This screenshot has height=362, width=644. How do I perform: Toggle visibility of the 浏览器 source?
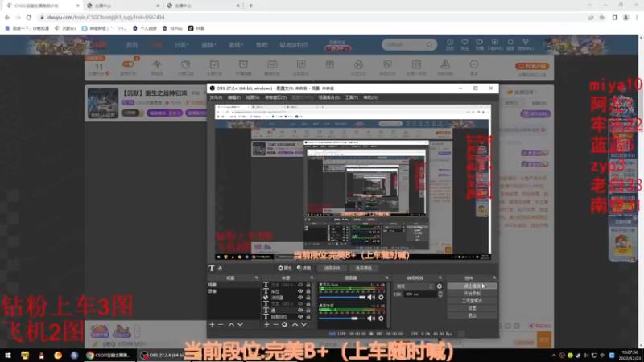tap(300, 298)
